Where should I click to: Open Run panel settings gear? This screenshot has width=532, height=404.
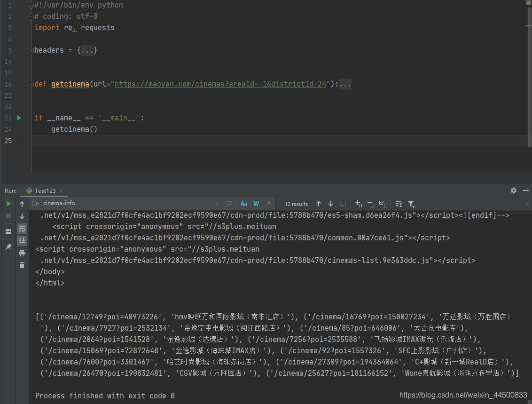point(514,190)
